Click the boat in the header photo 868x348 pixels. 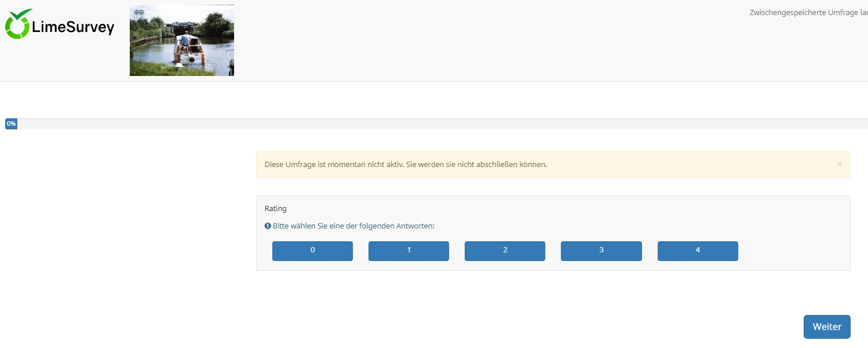189,51
